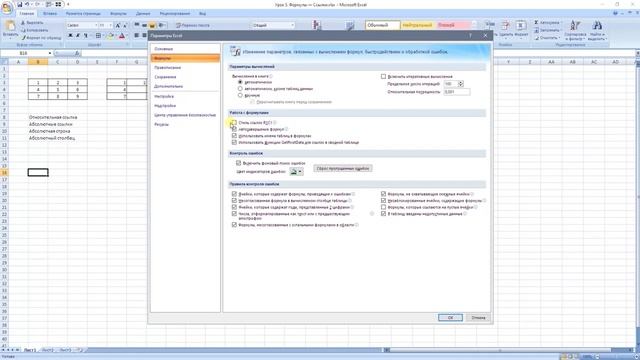Enable R1C1 reference style checkbox
The image size is (640, 360).
coord(234,122)
